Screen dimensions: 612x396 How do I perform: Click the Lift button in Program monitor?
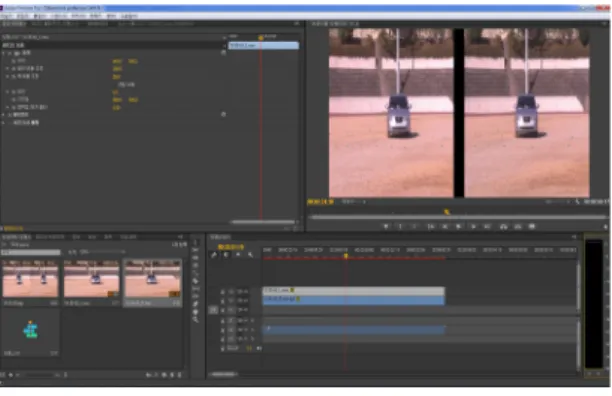503,226
